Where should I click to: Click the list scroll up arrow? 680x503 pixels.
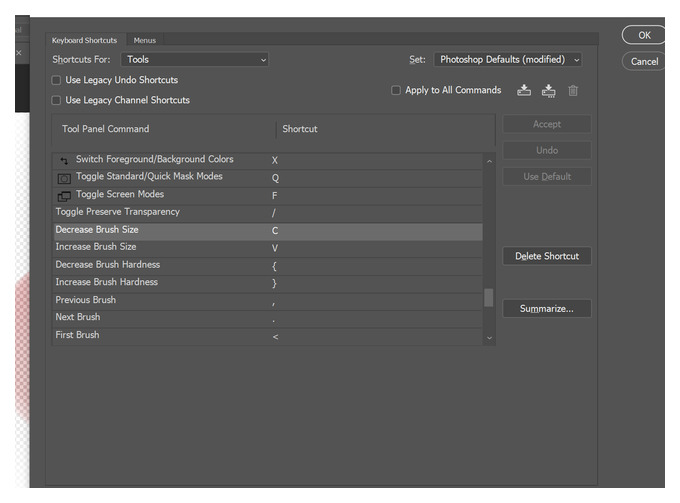[489, 161]
